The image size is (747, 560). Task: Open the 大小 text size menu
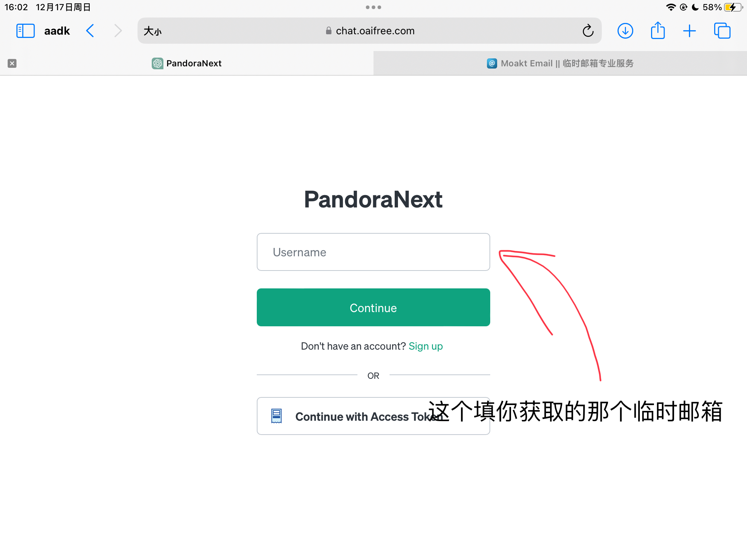point(152,31)
